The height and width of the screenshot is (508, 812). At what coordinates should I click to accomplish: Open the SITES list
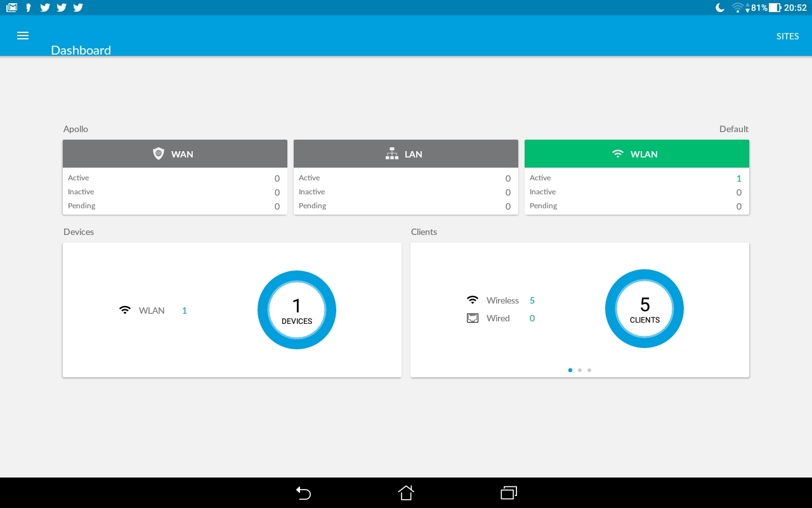click(787, 36)
